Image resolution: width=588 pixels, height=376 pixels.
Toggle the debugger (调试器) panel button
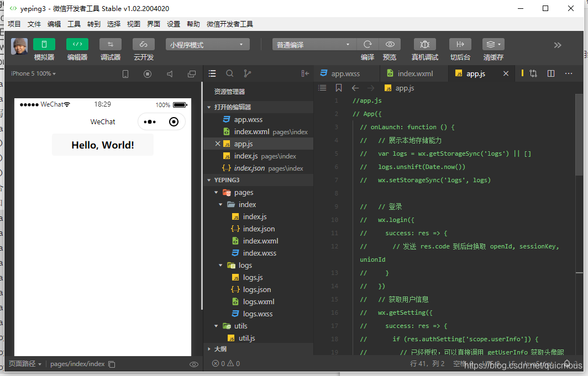[111, 45]
